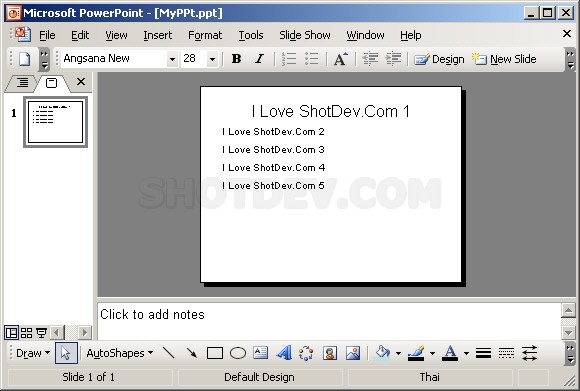Insert Clip Art icon

[330, 353]
